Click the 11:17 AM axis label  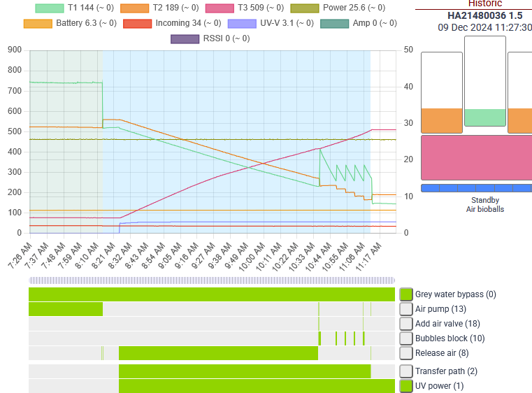tap(368, 257)
